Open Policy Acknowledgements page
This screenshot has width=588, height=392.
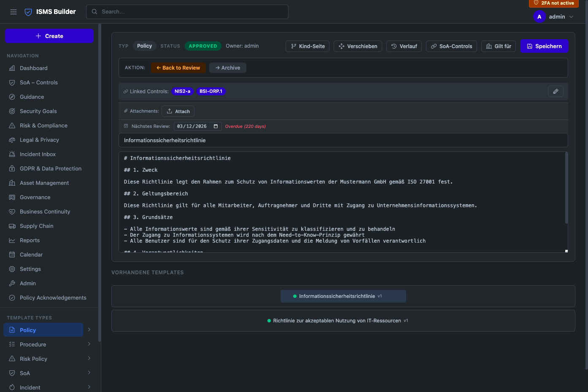click(x=50, y=298)
